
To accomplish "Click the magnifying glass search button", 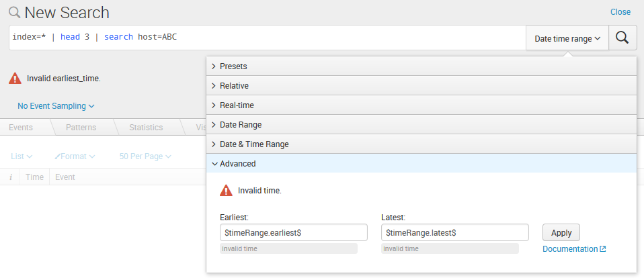I will click(622, 38).
